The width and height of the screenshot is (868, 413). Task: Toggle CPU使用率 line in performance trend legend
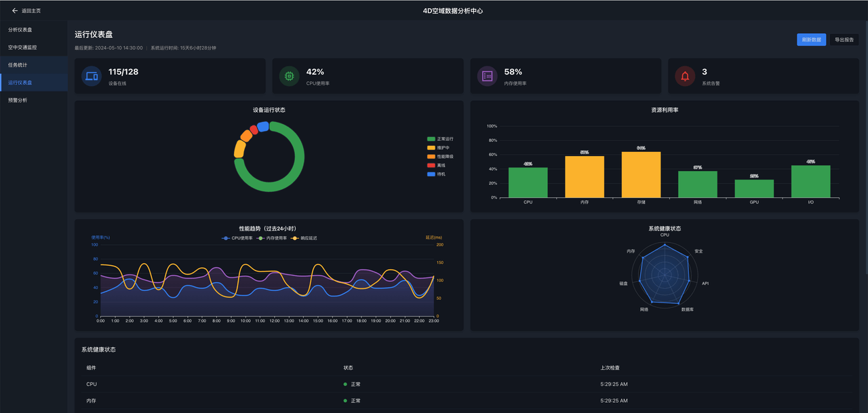point(237,238)
